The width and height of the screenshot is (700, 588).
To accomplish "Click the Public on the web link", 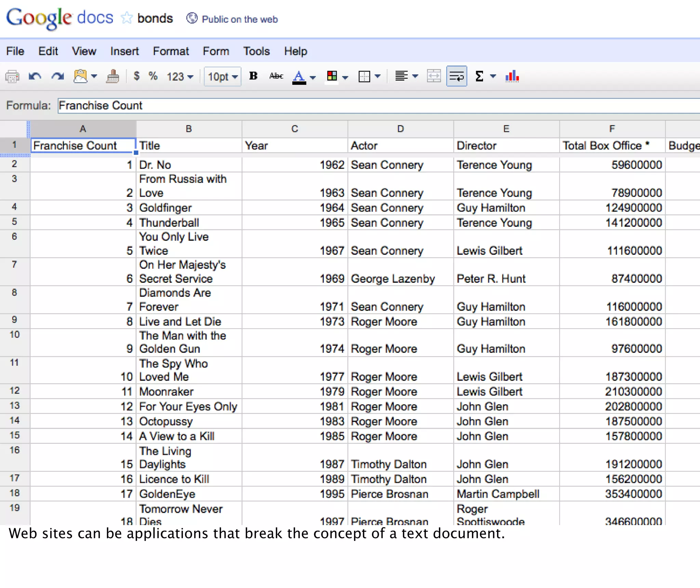I will [x=239, y=19].
